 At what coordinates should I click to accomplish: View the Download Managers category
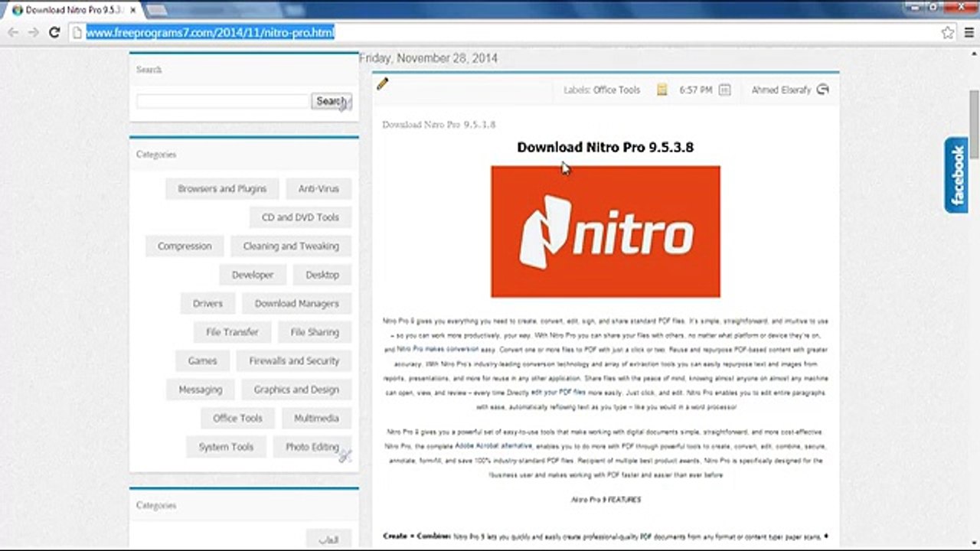click(x=296, y=304)
